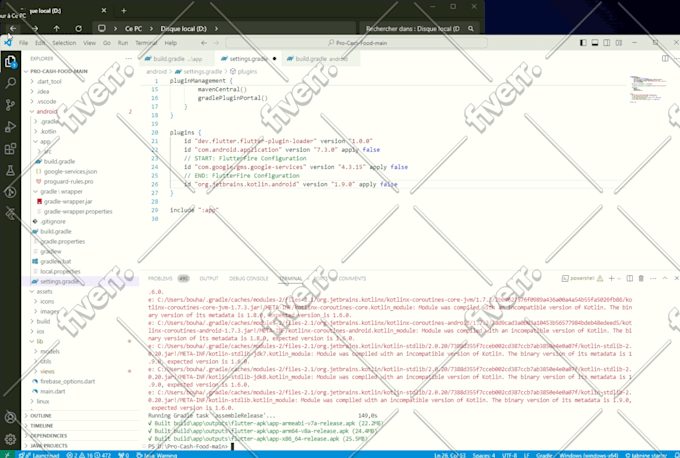Open the Testing flask view

tap(10, 170)
